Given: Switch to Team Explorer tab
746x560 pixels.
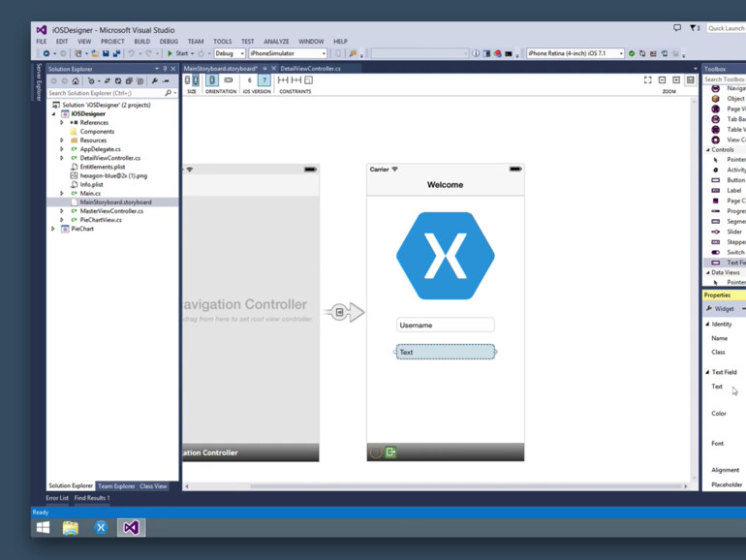Looking at the screenshot, I should (x=116, y=486).
